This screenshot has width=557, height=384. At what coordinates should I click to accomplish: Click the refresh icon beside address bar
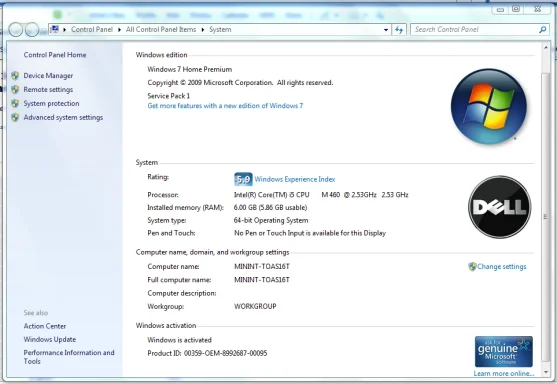click(x=399, y=30)
